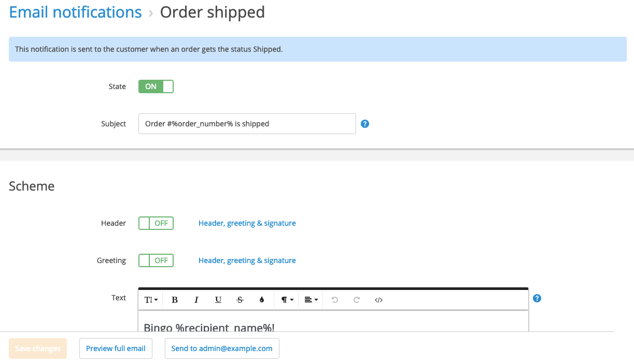Turn off the State toggle
The width and height of the screenshot is (634, 364).
coord(156,86)
